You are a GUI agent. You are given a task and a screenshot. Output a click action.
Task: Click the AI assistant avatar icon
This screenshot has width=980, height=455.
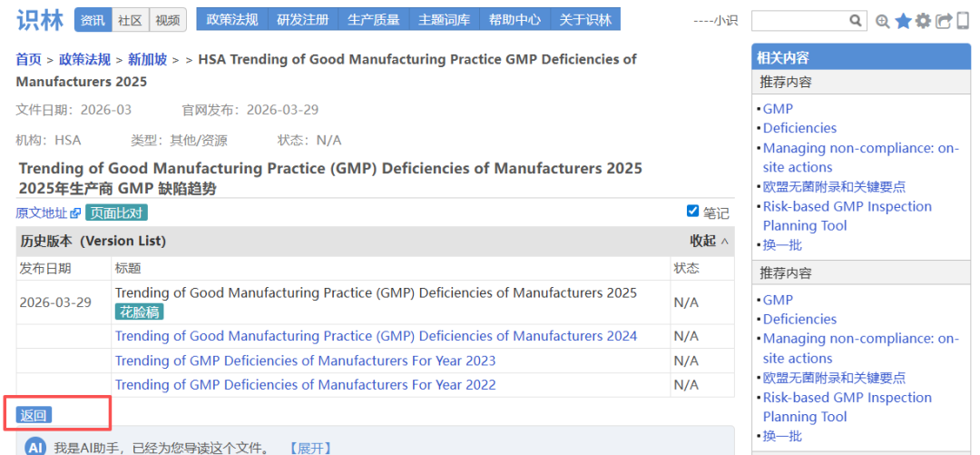(x=35, y=447)
